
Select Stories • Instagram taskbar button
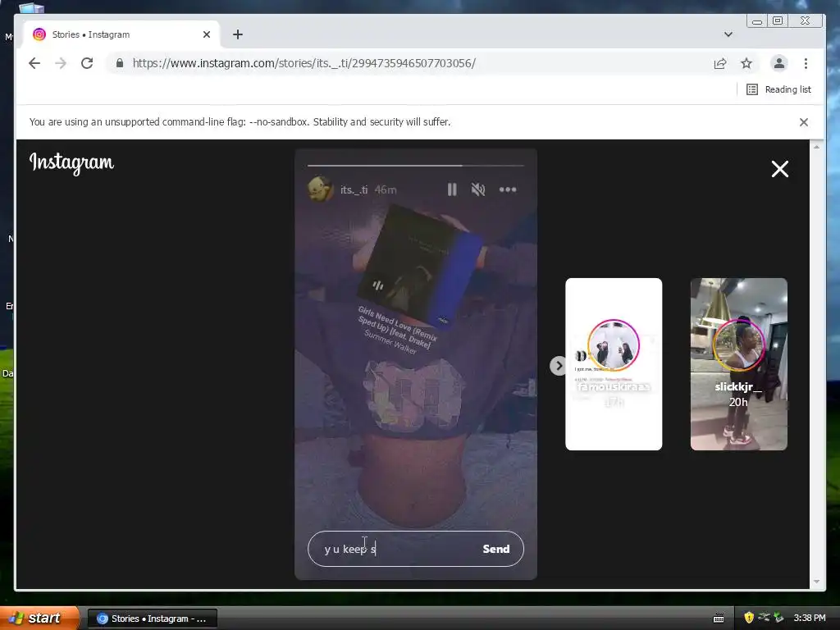point(152,619)
